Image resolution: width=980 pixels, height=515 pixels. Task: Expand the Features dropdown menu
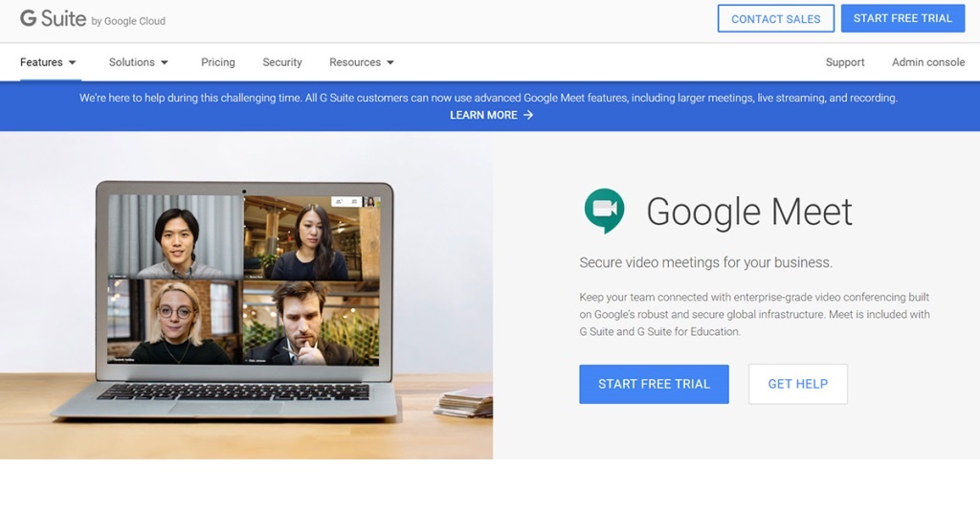point(48,62)
